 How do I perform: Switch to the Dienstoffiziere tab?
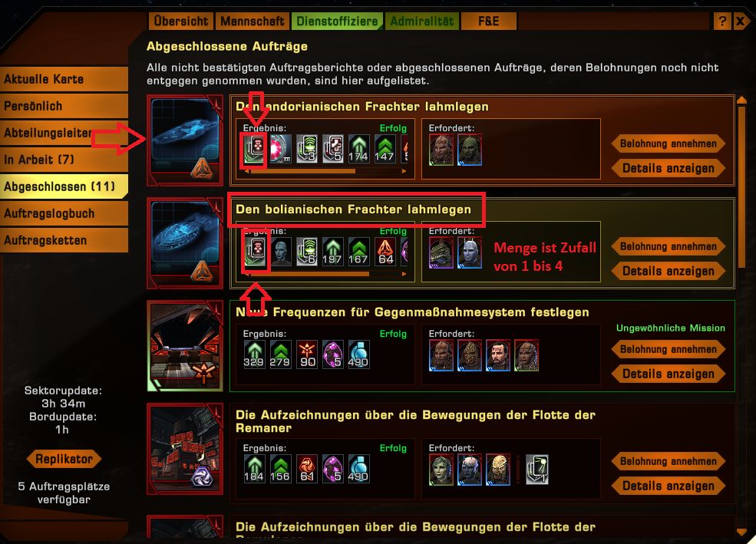point(337,21)
